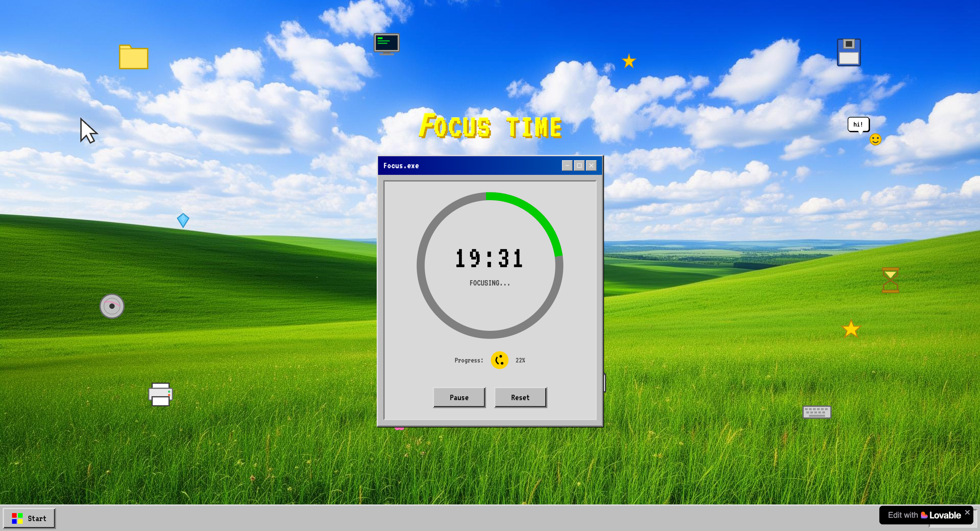Click the printer desktop icon
Viewport: 980px width, 531px height.
[x=160, y=394]
